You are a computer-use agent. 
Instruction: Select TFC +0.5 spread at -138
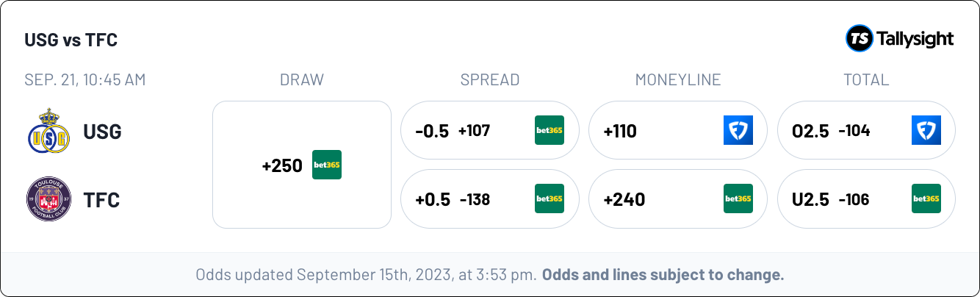click(x=490, y=198)
